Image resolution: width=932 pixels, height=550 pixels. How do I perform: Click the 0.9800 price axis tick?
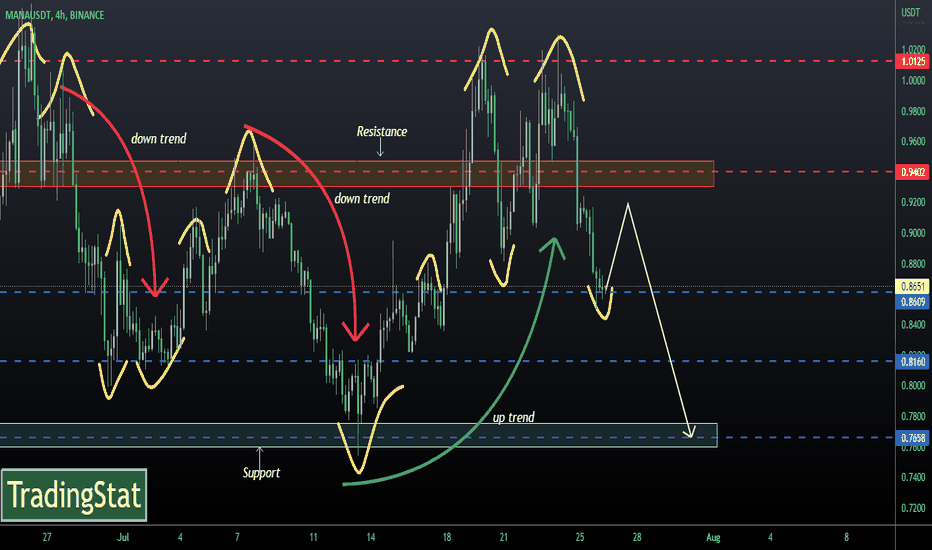pos(913,111)
